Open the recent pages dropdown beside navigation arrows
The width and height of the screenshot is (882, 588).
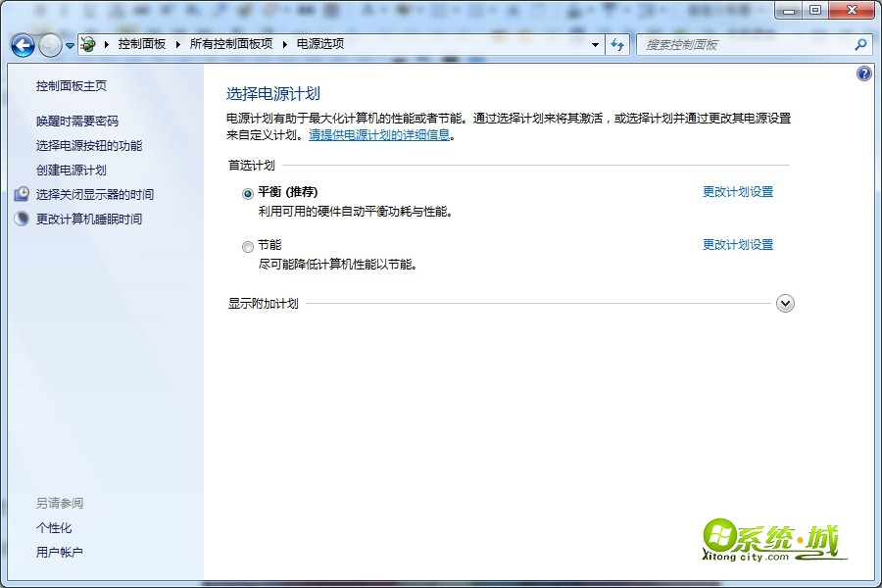(69, 44)
